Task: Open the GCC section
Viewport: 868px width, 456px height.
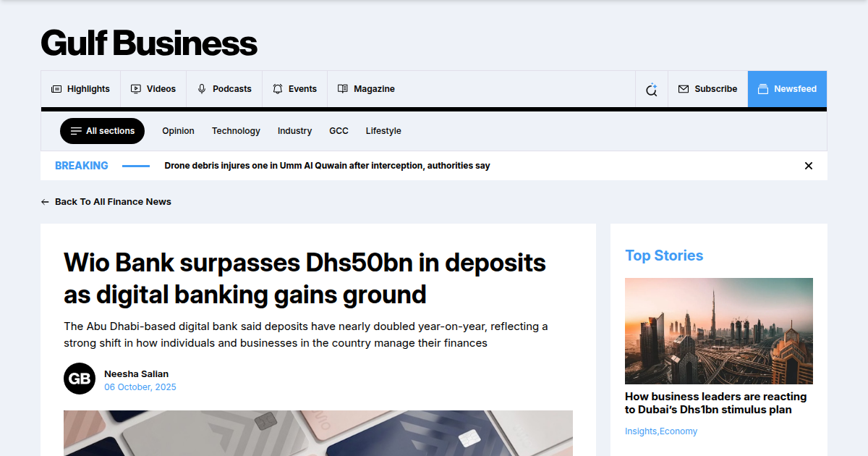Action: click(x=339, y=131)
